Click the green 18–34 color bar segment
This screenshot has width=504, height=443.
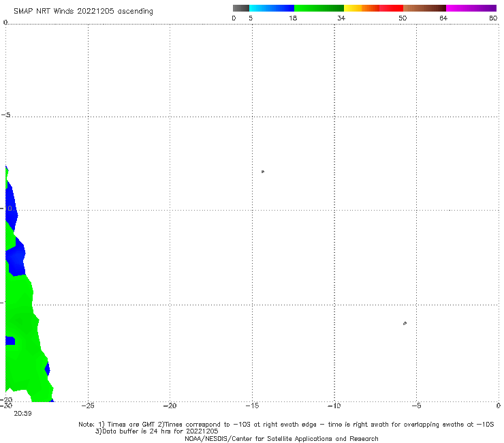click(319, 8)
